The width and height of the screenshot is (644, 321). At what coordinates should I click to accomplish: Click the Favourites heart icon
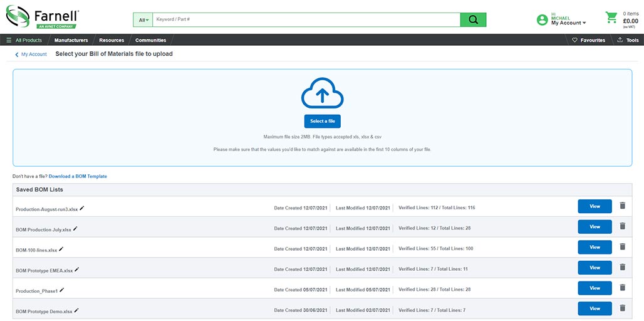pos(574,40)
